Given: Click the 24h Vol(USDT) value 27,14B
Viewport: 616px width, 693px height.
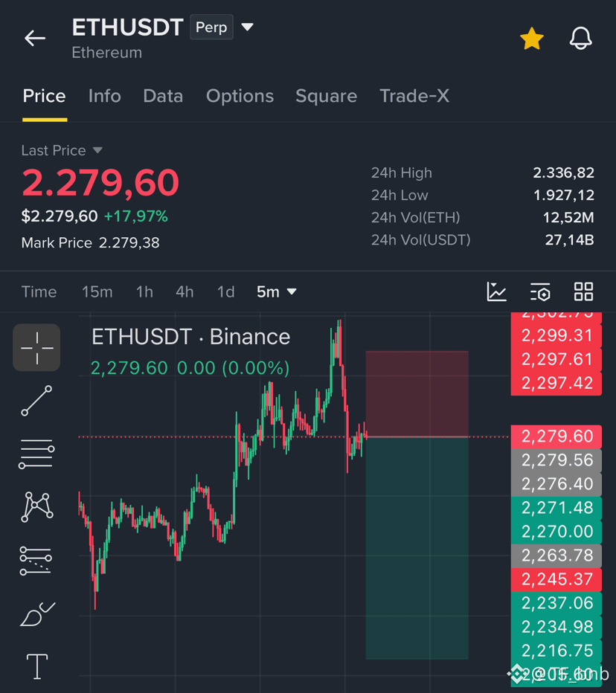Looking at the screenshot, I should 570,240.
